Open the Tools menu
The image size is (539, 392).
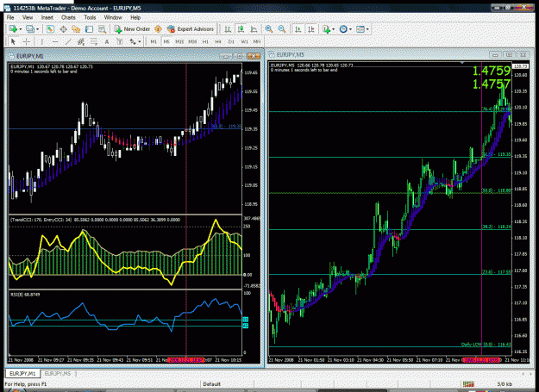click(90, 17)
